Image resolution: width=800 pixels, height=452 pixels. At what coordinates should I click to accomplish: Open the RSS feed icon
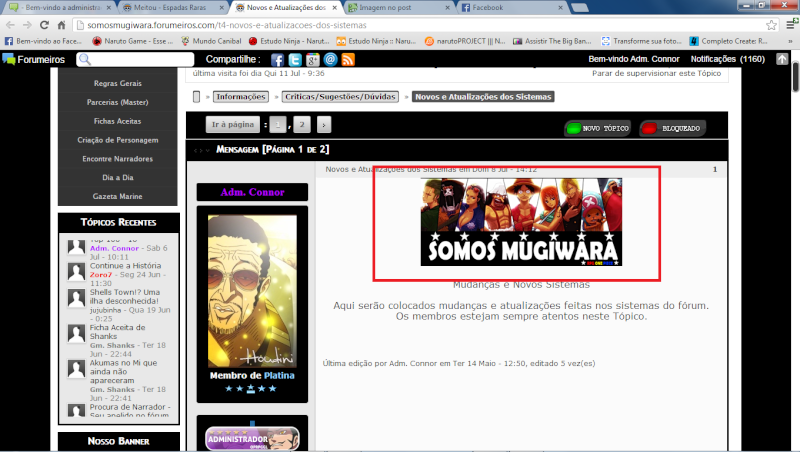(348, 60)
